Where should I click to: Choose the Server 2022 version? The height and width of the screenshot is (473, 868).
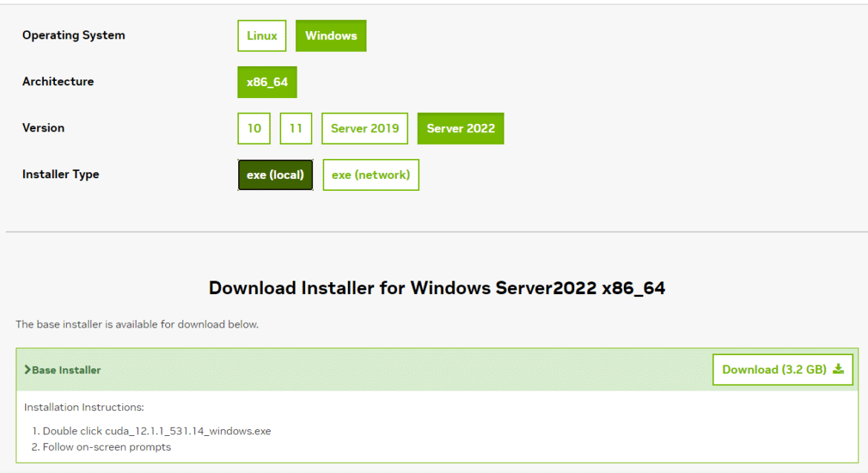point(461,128)
